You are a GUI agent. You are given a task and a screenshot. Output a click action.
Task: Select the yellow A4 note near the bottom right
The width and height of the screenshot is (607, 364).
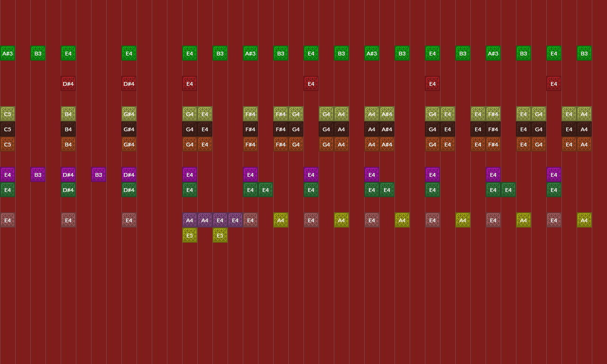(524, 220)
